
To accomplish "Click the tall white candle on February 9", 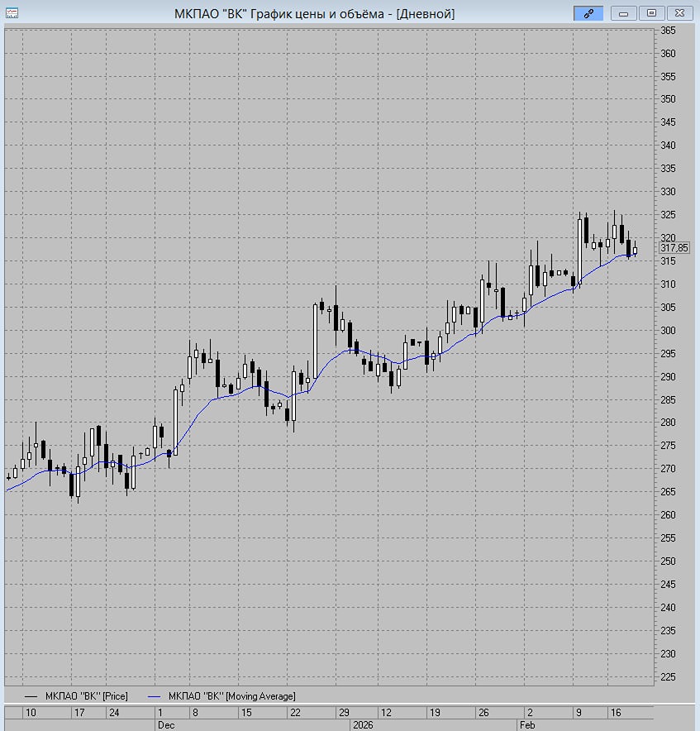I will point(580,251).
